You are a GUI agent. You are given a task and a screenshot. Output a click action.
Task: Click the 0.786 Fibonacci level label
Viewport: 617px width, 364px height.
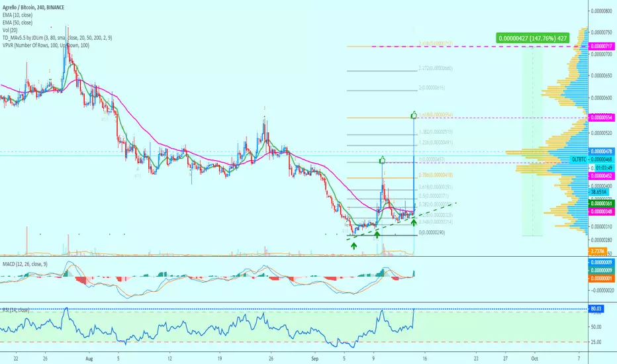point(436,175)
